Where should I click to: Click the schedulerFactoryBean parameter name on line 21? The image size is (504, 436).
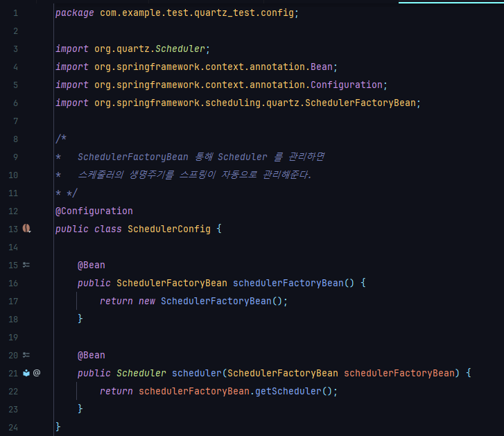(399, 373)
